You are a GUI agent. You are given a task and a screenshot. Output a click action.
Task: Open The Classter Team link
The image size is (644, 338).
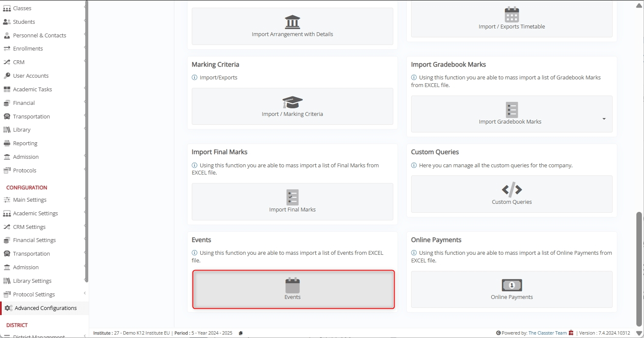coord(547,333)
